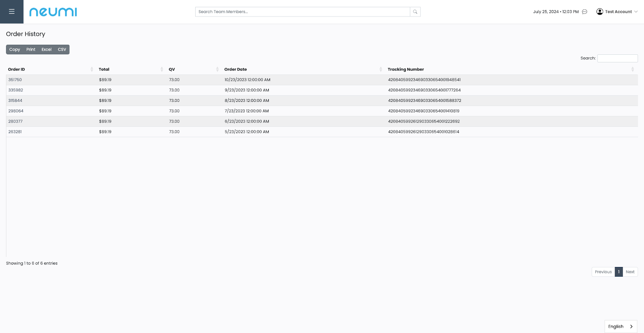Sort table by QV column header

click(172, 69)
